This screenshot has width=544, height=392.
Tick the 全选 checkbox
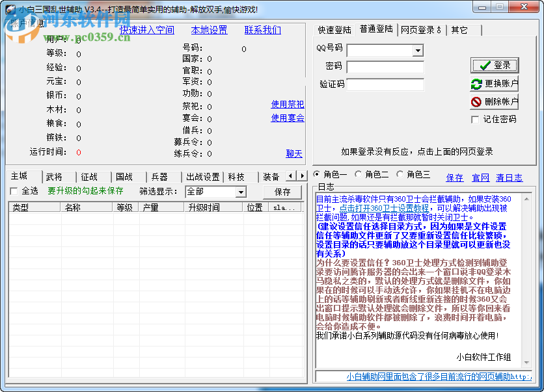[14, 191]
